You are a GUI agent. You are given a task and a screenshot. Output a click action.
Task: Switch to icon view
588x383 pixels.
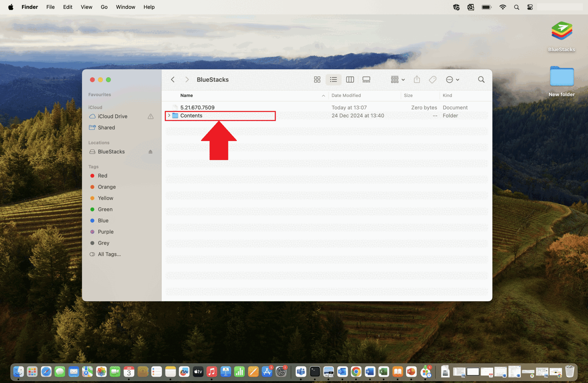317,80
